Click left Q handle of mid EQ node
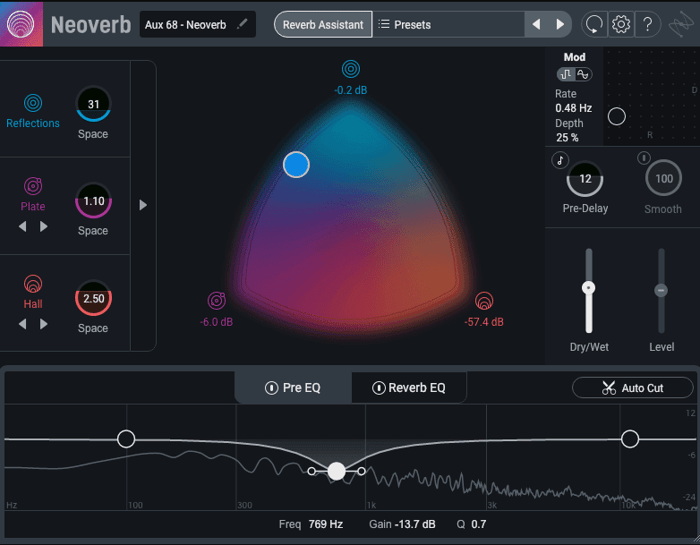Image resolution: width=700 pixels, height=545 pixels. [312, 471]
